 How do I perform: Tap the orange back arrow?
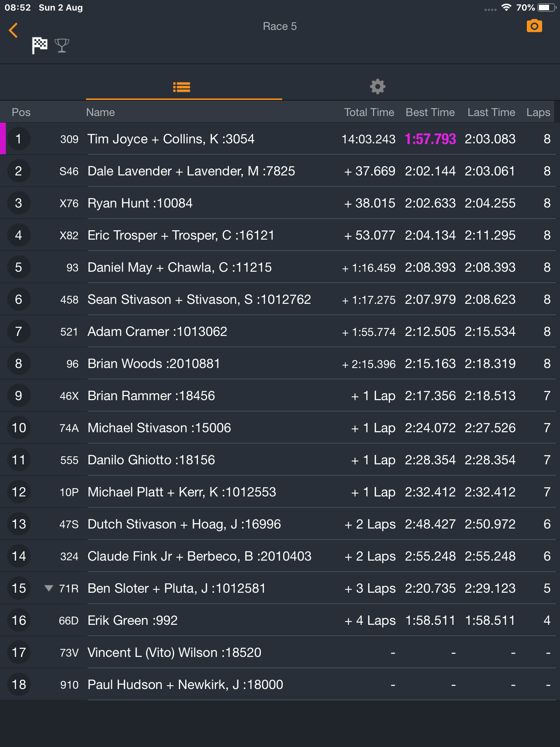[13, 30]
